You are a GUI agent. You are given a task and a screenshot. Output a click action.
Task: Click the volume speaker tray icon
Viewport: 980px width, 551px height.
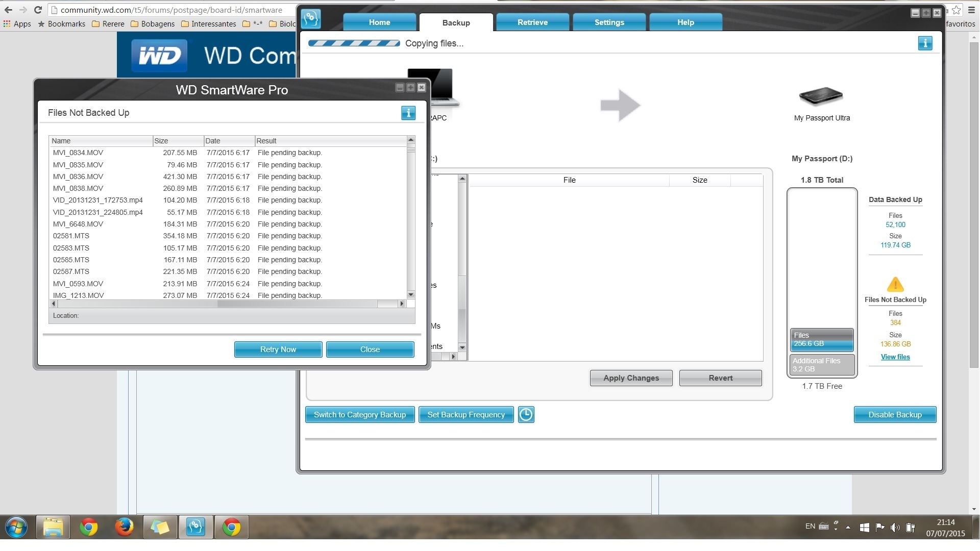pyautogui.click(x=895, y=528)
